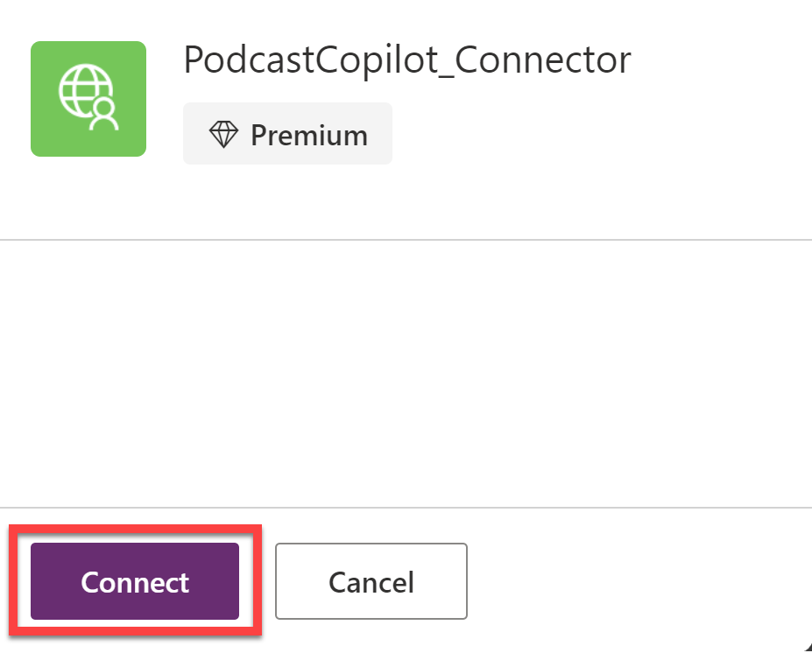Click the green PodcastCopilot connector globe icon

[x=88, y=99]
